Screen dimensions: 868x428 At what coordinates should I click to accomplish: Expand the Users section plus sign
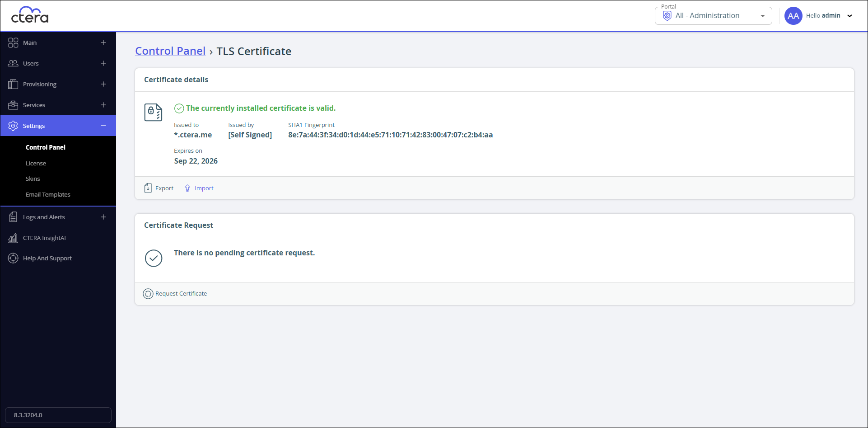[103, 63]
